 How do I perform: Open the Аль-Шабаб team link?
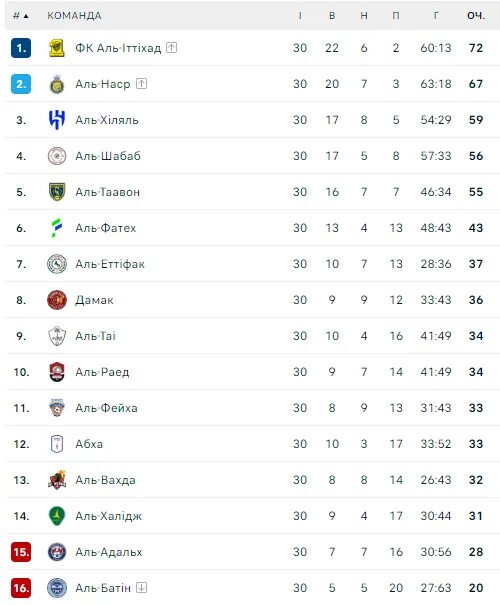coord(108,156)
